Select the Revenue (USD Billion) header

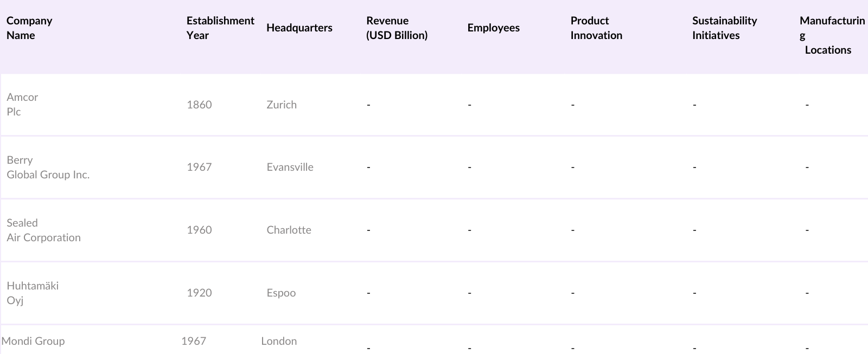coord(397,28)
